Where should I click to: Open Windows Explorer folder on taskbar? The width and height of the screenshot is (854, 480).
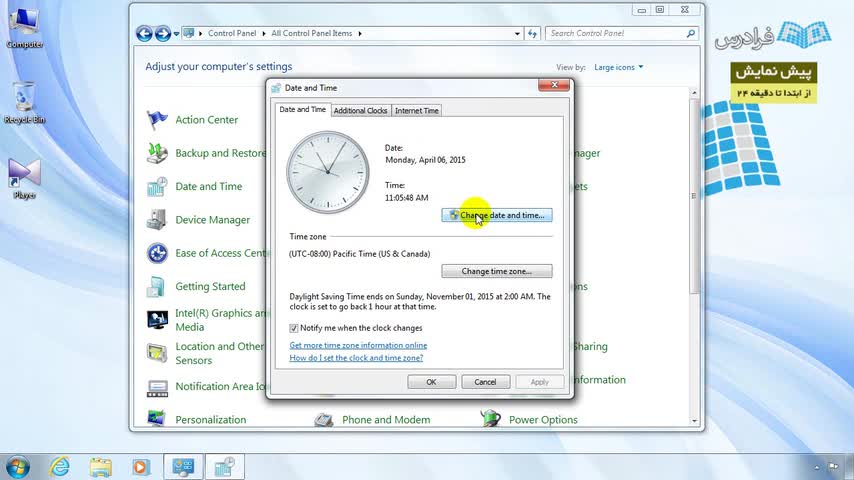click(101, 467)
